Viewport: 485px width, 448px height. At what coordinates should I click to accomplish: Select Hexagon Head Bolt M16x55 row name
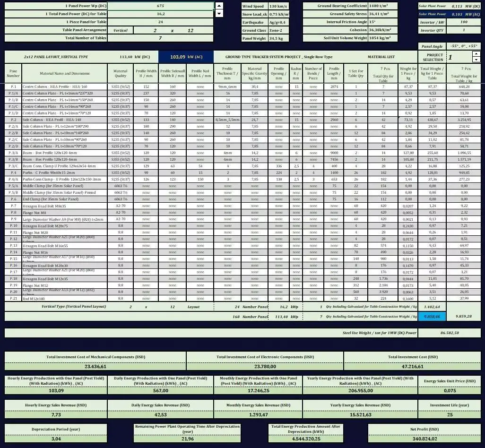(64, 245)
